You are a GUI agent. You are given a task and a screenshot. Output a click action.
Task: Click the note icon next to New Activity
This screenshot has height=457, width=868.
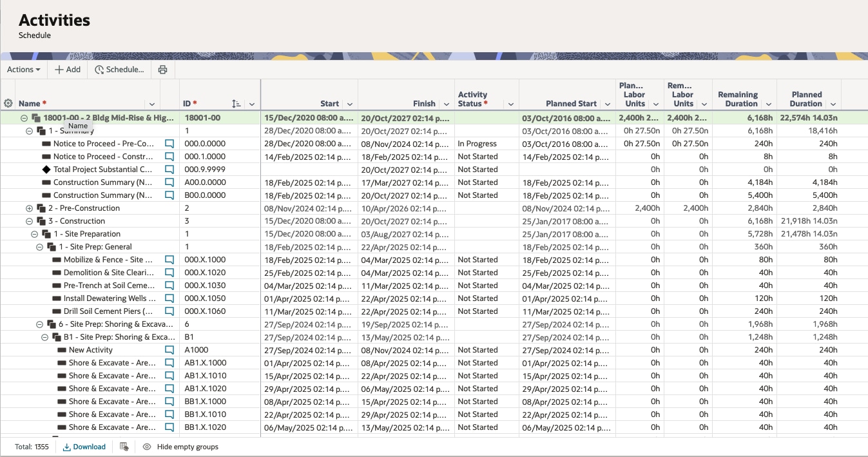[169, 349]
